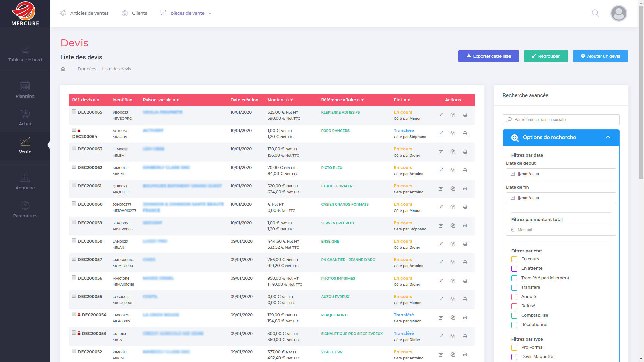Viewport: 644px width, 362px height.
Task: Collapse the 'Options de recherche' panel
Action: coord(608,137)
